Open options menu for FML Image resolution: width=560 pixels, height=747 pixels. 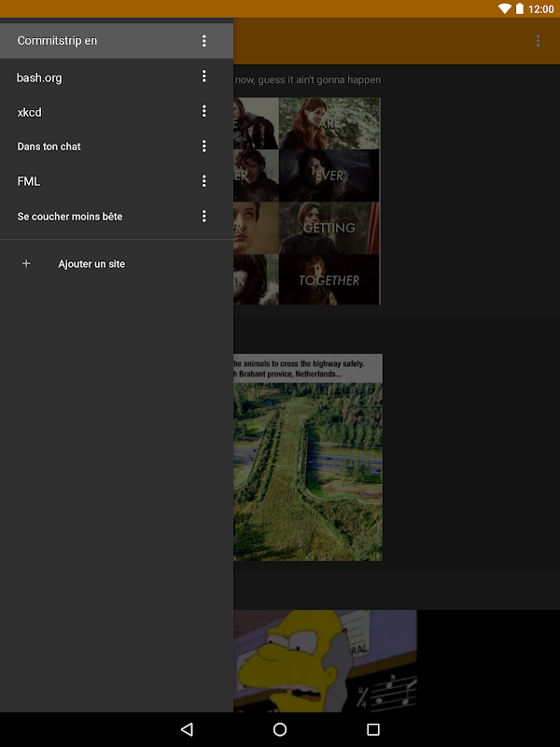tap(203, 181)
